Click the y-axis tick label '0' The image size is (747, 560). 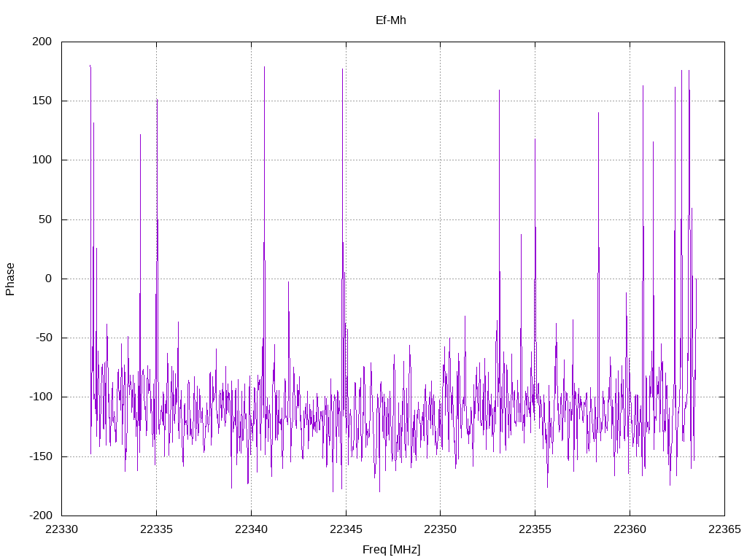[x=49, y=279]
